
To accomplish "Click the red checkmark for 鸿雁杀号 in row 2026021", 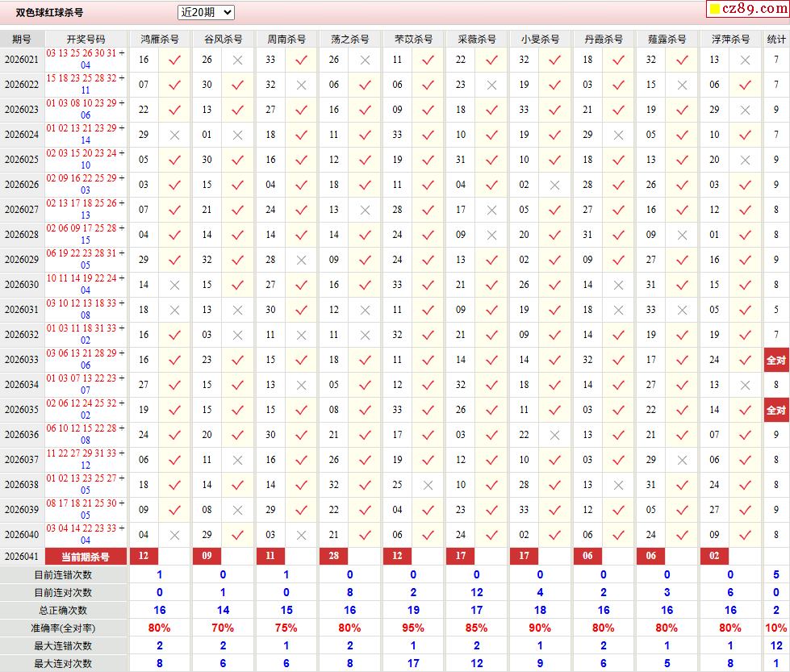I will pos(174,60).
